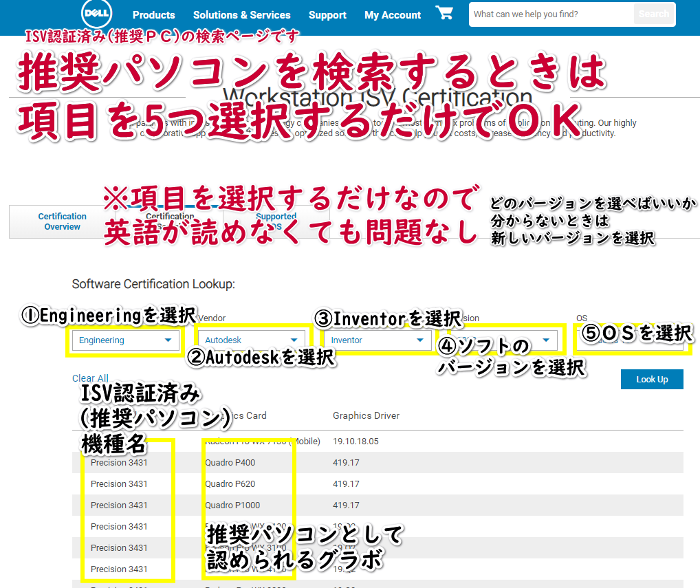Image resolution: width=700 pixels, height=588 pixels.
Task: Click driver 419.17 in the Quadro P620 row
Action: click(x=346, y=484)
